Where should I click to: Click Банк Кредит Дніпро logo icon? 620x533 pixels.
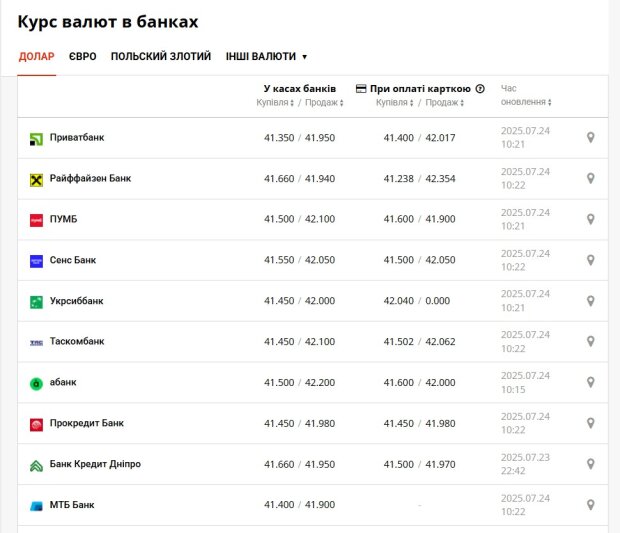click(36, 465)
